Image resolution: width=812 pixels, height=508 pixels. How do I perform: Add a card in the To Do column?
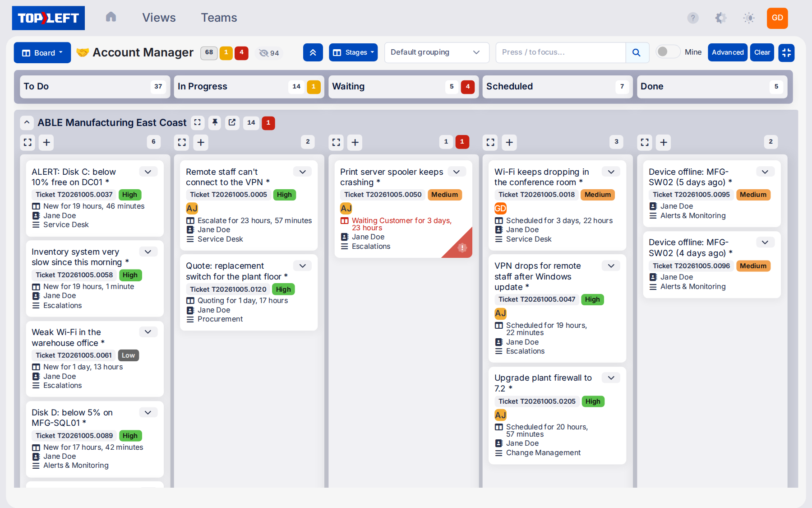click(x=46, y=142)
